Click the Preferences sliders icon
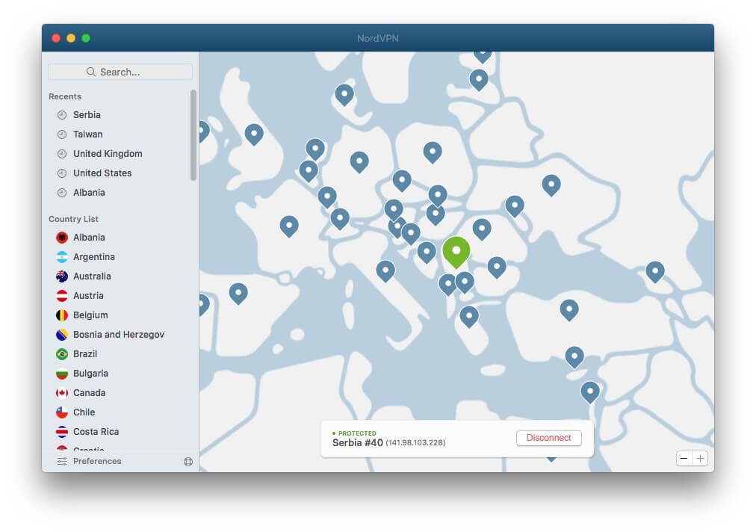This screenshot has width=756, height=532. 62,462
